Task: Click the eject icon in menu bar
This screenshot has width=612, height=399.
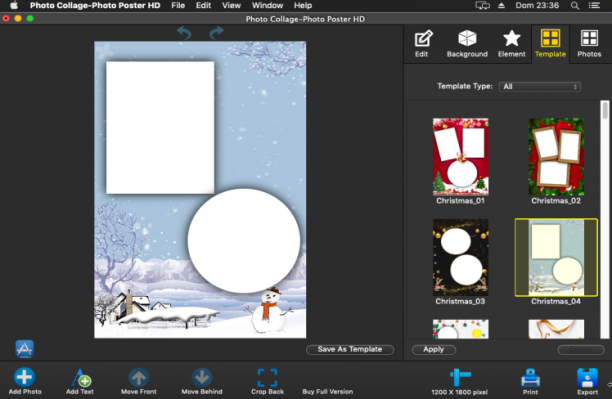Action: [x=502, y=5]
